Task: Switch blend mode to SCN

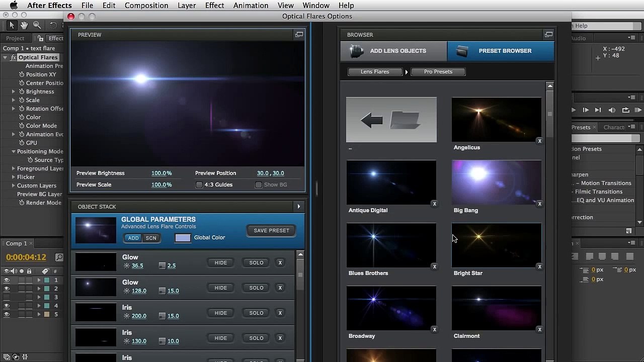Action: [x=151, y=238]
